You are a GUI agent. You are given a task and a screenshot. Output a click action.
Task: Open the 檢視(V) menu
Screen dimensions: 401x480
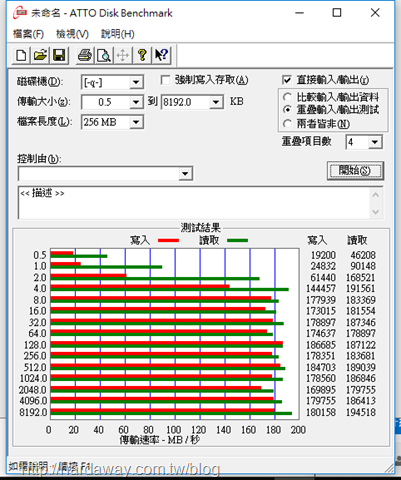pos(72,34)
